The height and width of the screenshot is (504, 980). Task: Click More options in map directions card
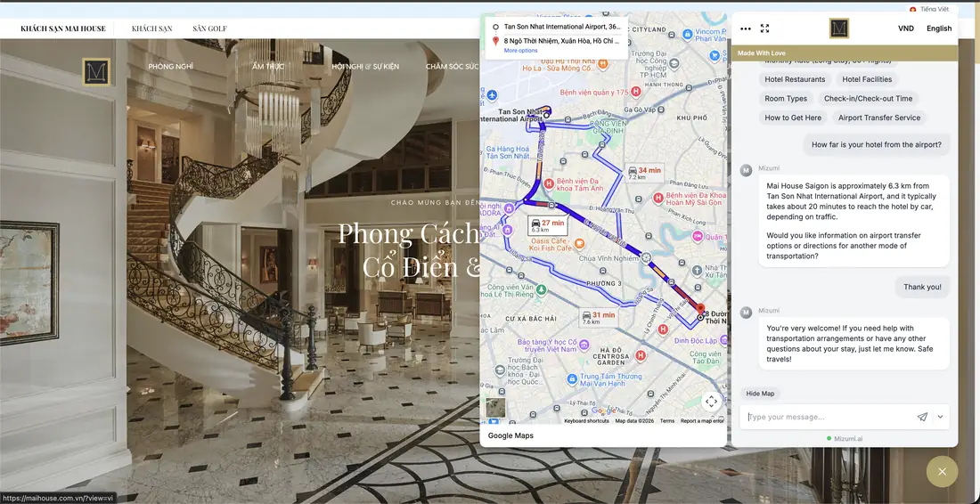(520, 51)
